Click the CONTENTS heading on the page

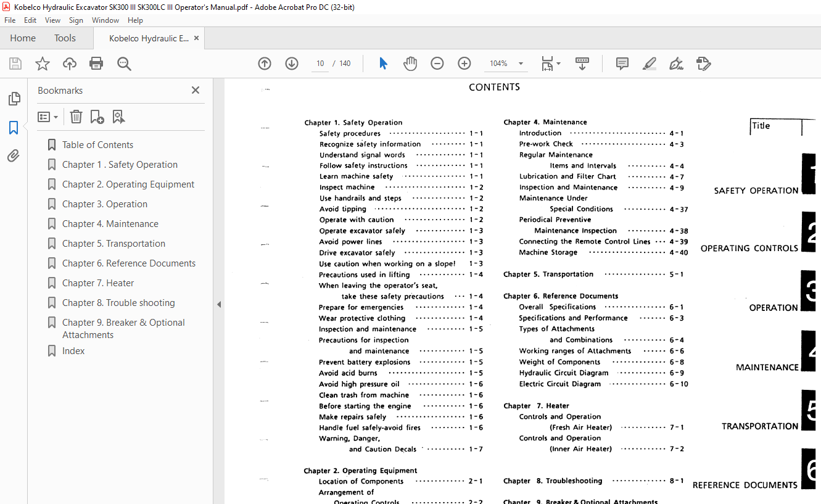pyautogui.click(x=494, y=87)
